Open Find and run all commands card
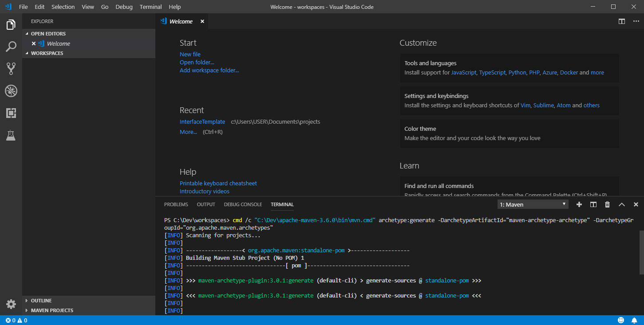This screenshot has height=325, width=644. (x=510, y=186)
